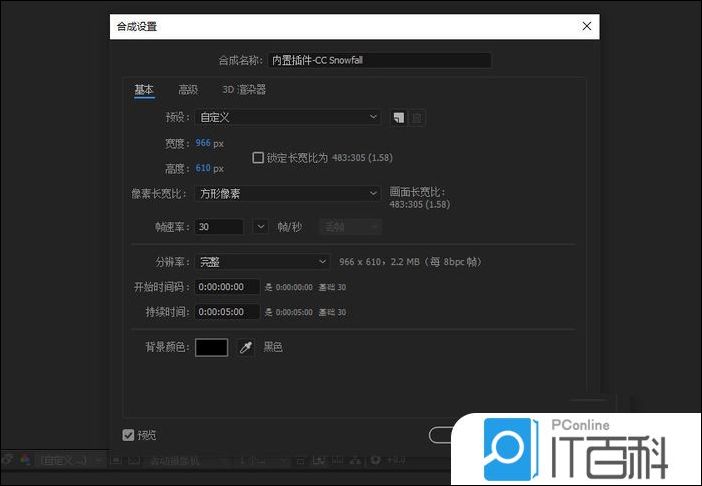Close the composition settings dialog

point(586,26)
